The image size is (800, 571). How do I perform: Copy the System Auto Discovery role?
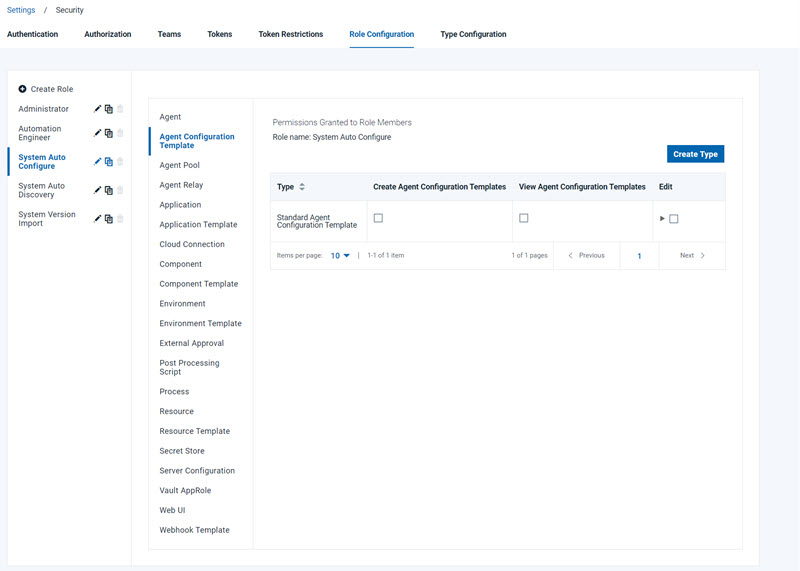109,190
